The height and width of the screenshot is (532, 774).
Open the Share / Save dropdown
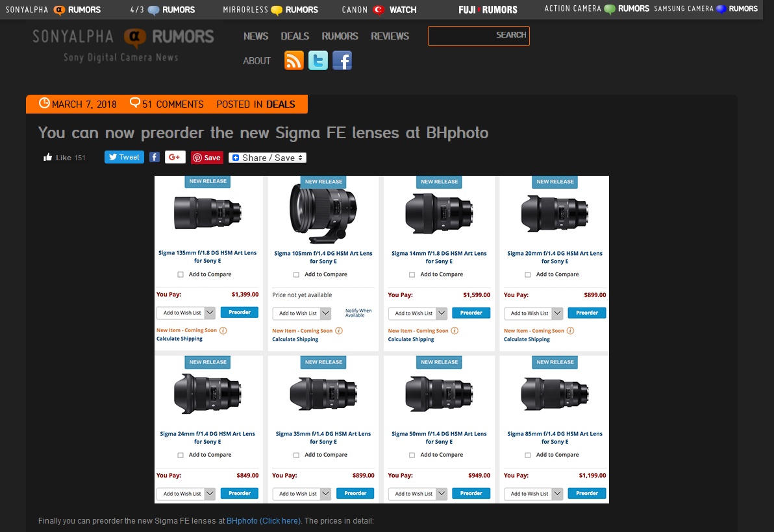268,158
